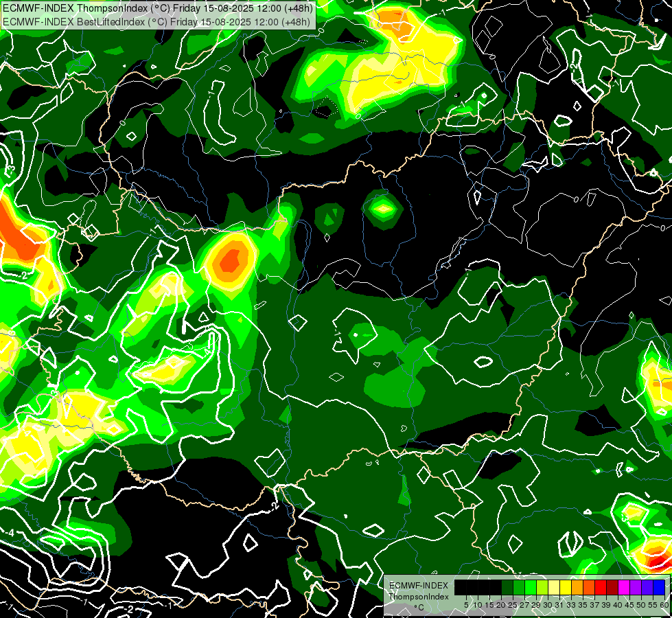Select the medium green legend swatch (25-27)
The width and height of the screenshot is (672, 618).
coord(518,587)
